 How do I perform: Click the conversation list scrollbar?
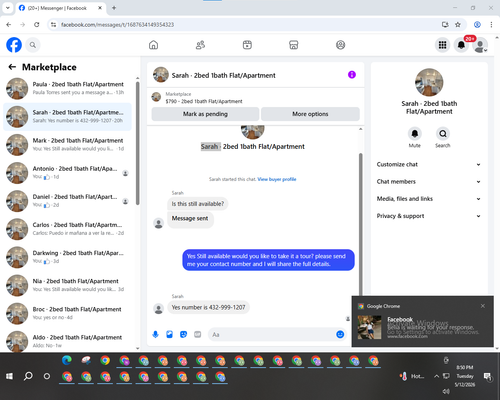click(138, 143)
